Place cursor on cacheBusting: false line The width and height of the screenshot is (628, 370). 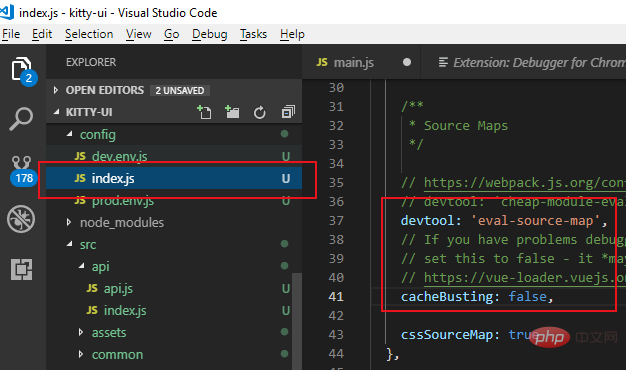[x=477, y=297]
